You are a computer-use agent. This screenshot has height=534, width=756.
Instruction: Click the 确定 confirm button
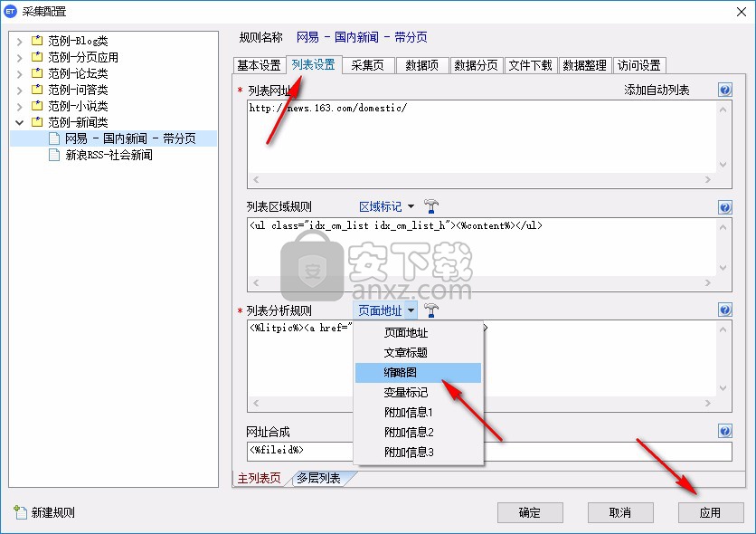tap(530, 513)
